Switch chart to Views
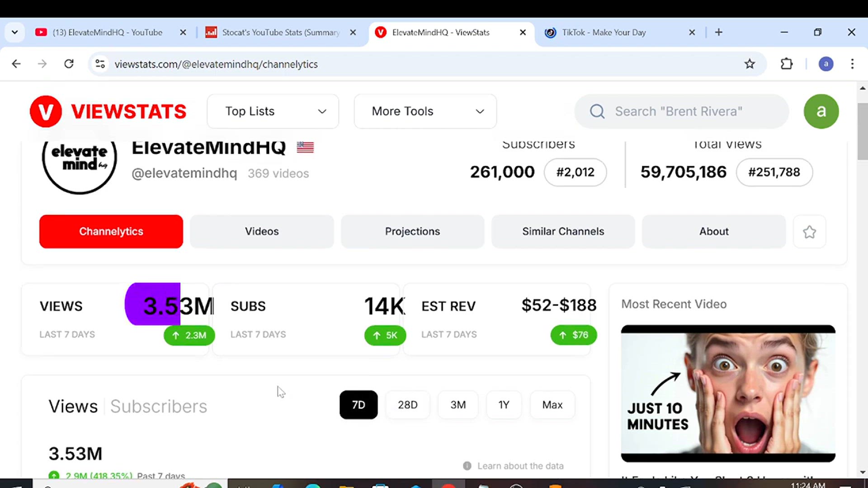Viewport: 868px width, 488px height. click(73, 406)
